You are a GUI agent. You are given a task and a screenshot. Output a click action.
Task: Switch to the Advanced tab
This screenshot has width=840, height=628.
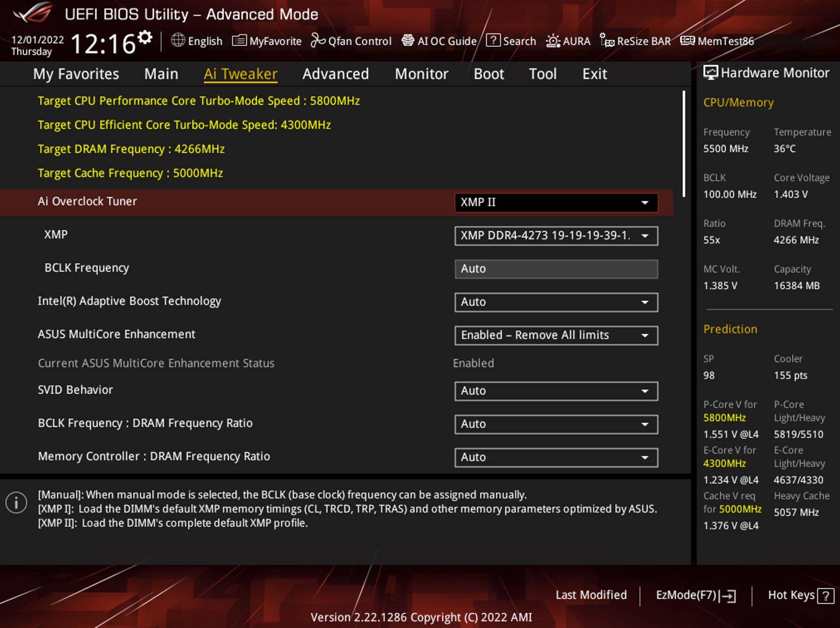[x=335, y=74]
